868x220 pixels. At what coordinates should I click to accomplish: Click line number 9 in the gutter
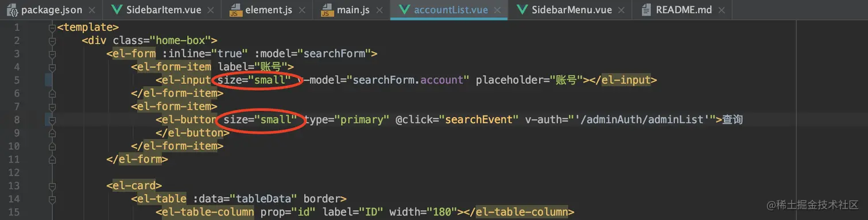click(17, 133)
